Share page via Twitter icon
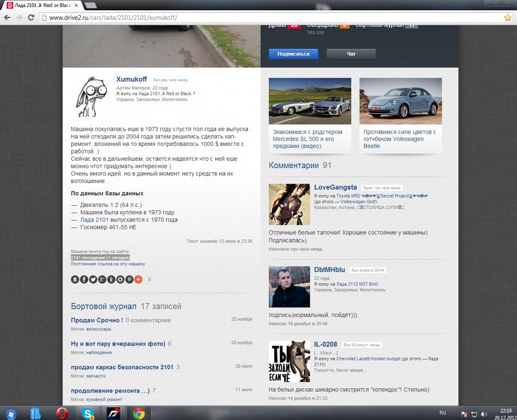 click(x=93, y=279)
